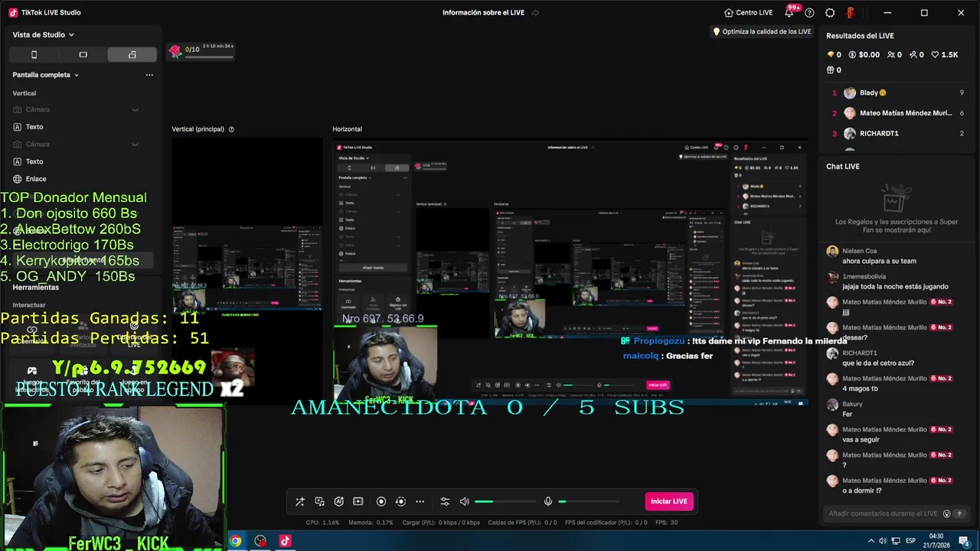This screenshot has width=980, height=551.
Task: Open the AI tools icon
Action: (338, 501)
